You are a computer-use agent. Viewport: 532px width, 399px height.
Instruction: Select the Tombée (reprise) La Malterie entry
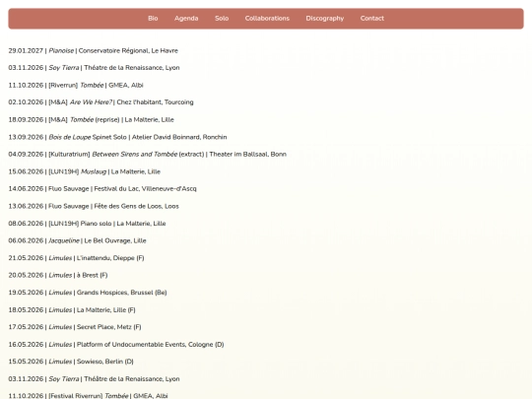pyautogui.click(x=91, y=120)
